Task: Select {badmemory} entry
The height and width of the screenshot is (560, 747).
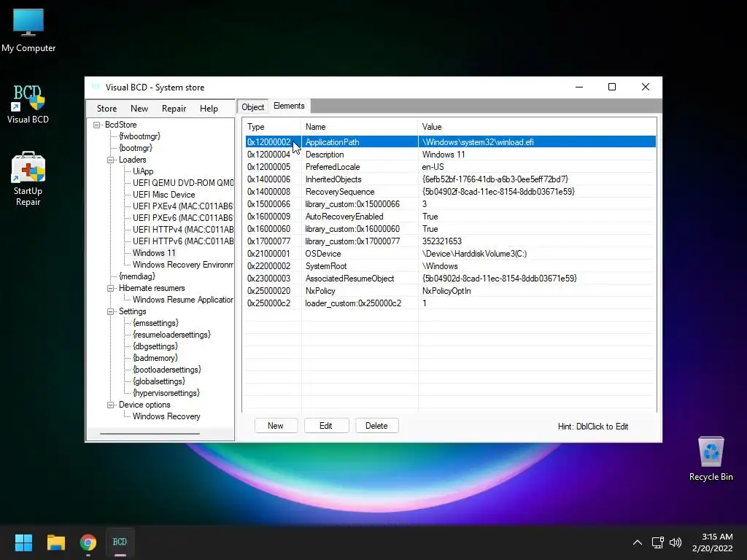Action: click(155, 358)
